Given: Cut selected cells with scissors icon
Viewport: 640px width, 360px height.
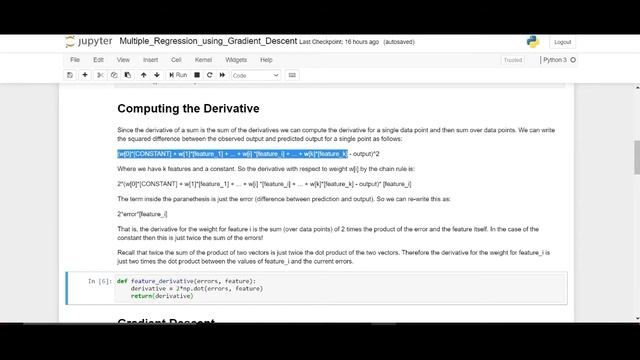Looking at the screenshot, I should (100, 75).
